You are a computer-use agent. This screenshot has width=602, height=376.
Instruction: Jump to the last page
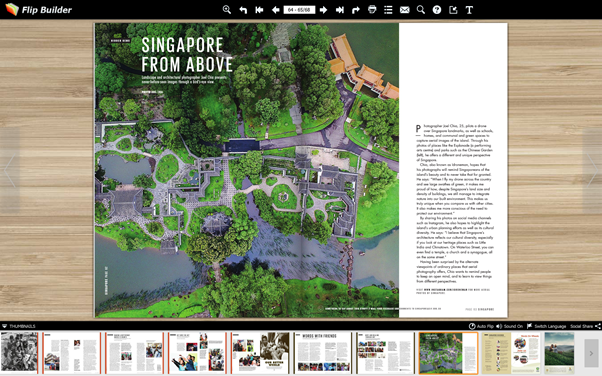point(340,10)
